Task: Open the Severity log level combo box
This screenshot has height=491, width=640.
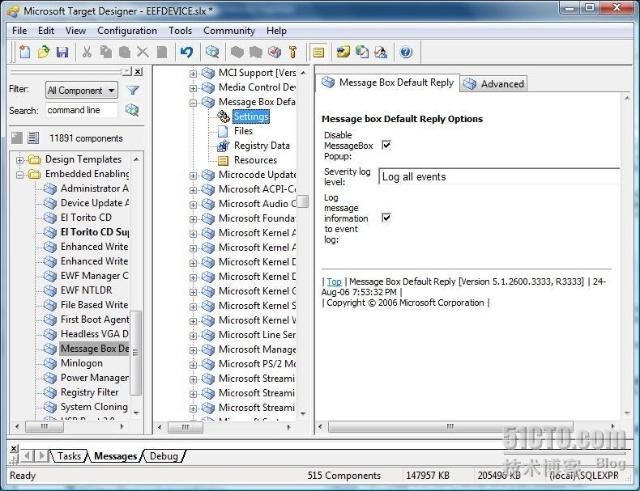Action: click(x=499, y=177)
